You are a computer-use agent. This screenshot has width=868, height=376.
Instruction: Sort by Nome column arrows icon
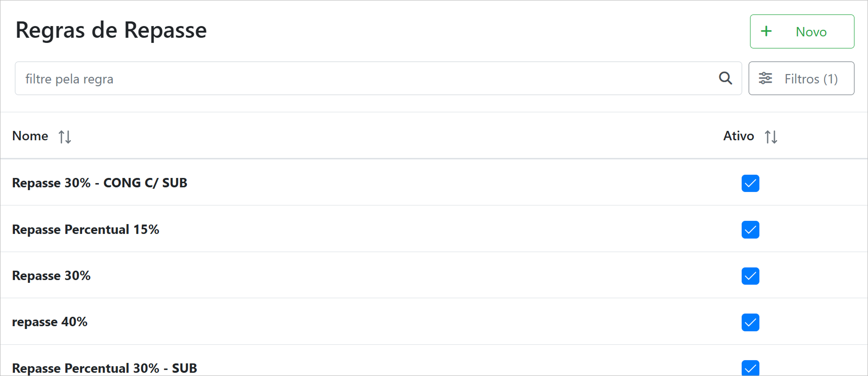click(x=65, y=137)
